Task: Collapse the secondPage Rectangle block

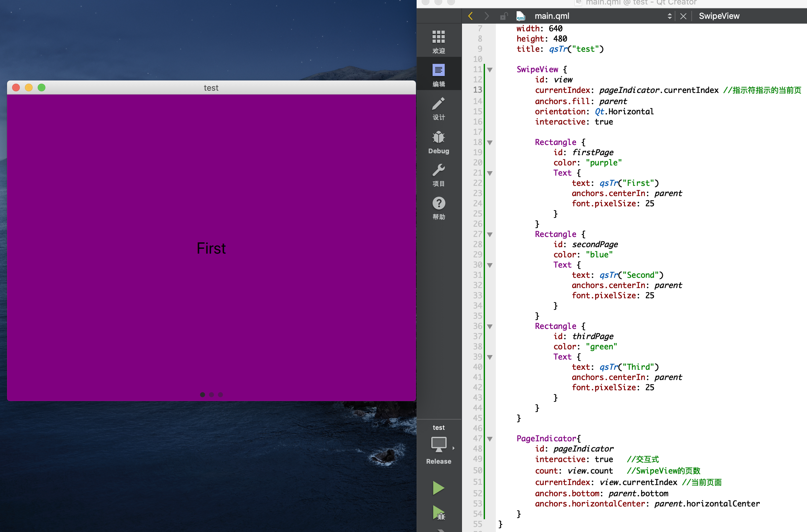Action: click(490, 234)
